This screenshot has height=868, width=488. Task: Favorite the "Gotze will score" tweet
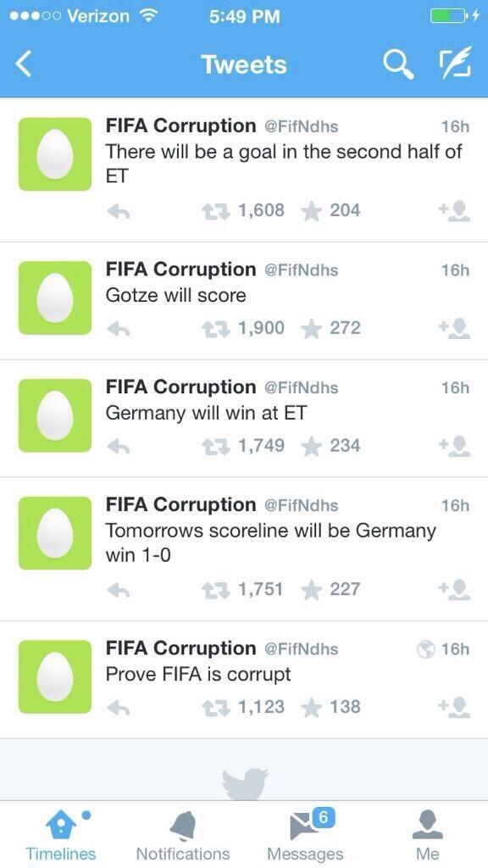[312, 328]
